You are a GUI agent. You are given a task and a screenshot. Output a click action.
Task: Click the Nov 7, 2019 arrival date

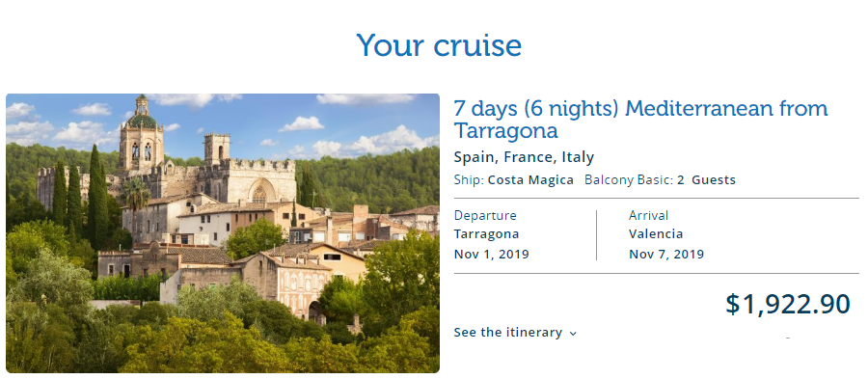click(x=666, y=255)
